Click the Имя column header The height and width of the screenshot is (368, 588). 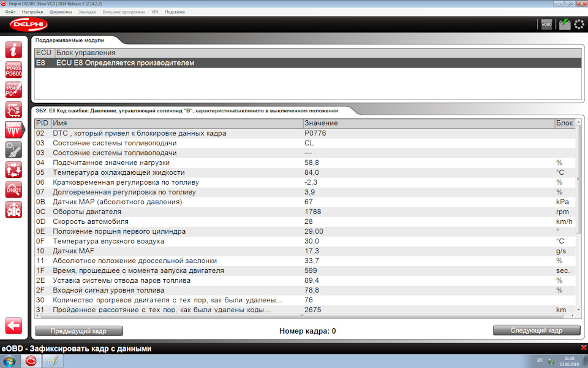pos(177,123)
